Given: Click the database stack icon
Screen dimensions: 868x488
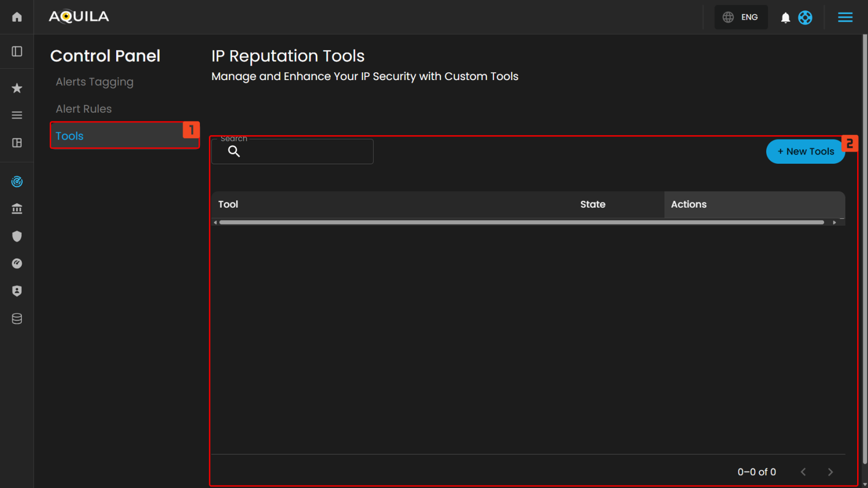Looking at the screenshot, I should 17,319.
